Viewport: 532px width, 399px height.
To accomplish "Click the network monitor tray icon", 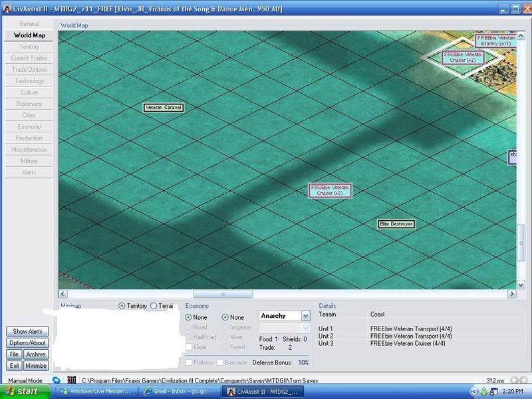I will pos(493,392).
